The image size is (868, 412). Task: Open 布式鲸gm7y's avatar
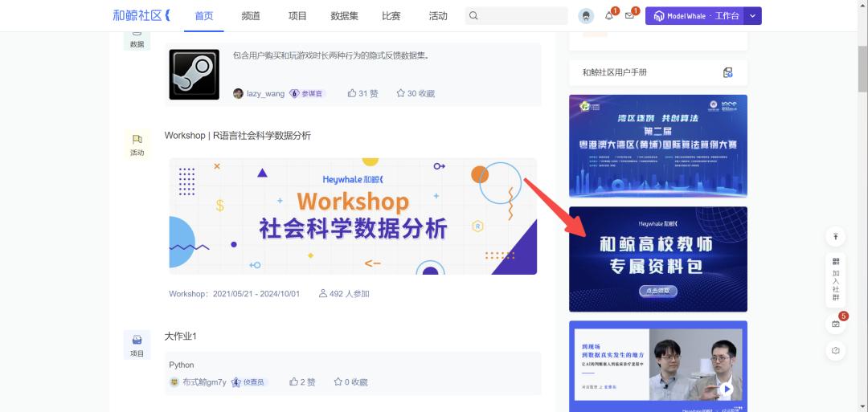(174, 382)
